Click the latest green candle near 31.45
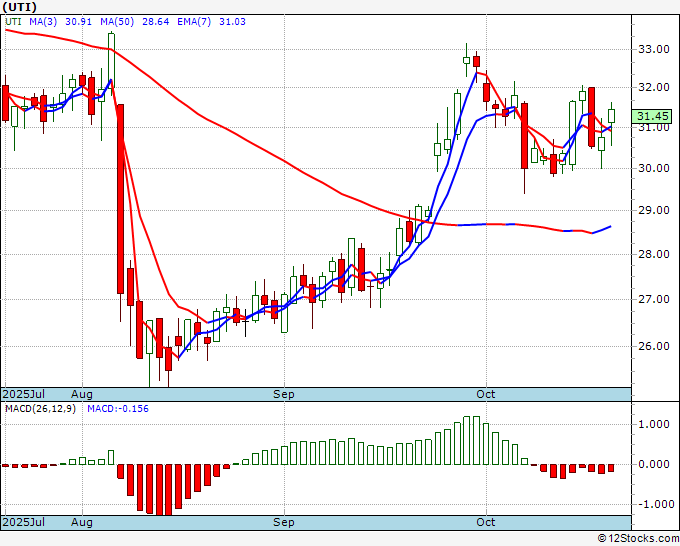This screenshot has height=546, width=680. (611, 116)
